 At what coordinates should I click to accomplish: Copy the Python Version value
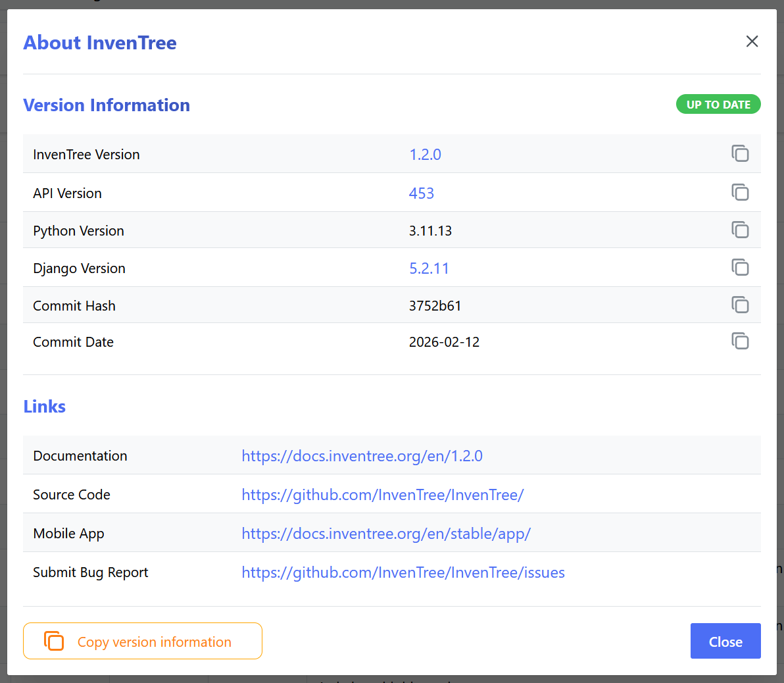(740, 230)
